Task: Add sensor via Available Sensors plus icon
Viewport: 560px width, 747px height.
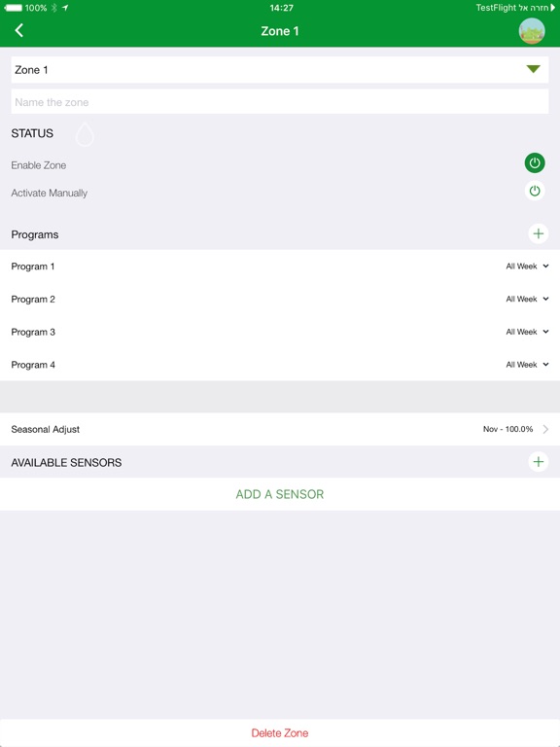Action: coord(538,462)
